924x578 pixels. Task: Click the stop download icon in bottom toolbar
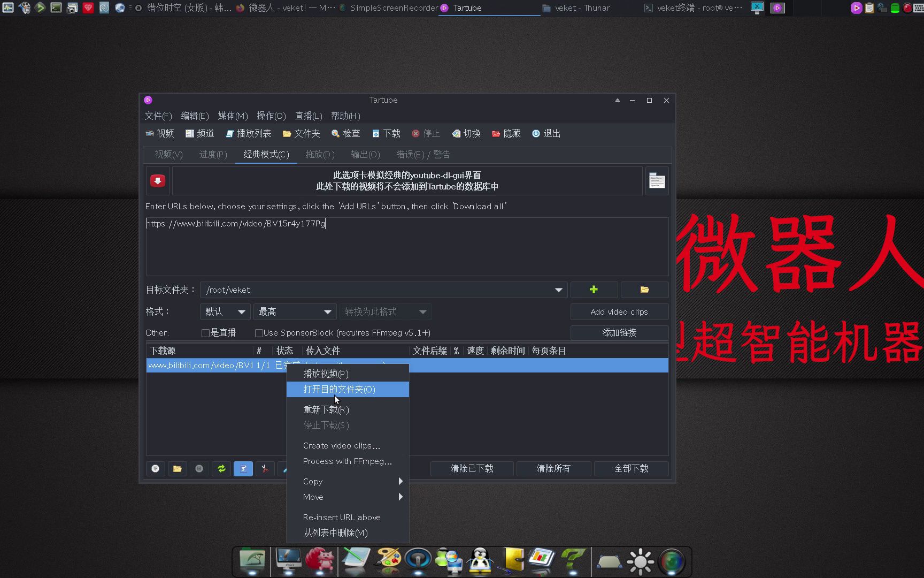pyautogui.click(x=199, y=468)
